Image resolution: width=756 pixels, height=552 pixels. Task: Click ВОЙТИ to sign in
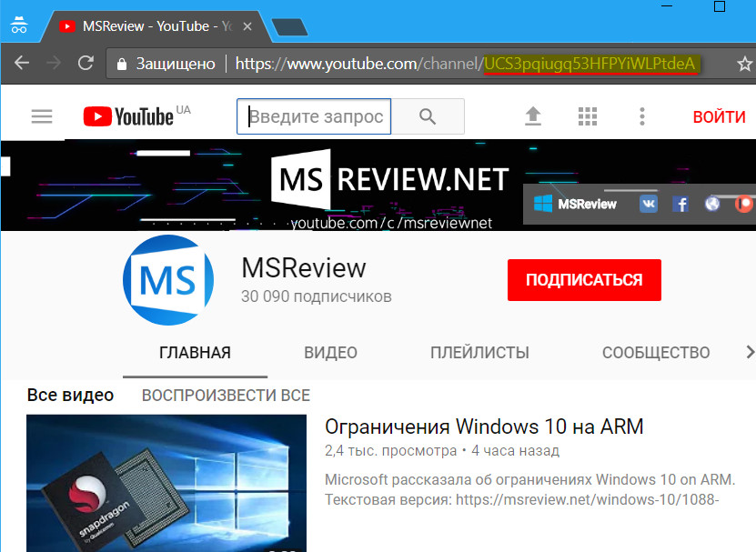coord(719,116)
